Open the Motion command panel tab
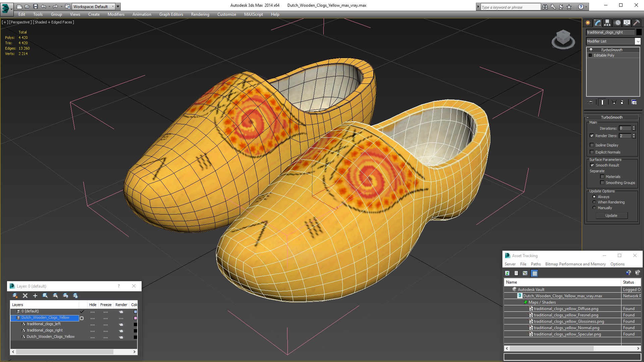The image size is (644, 362). coord(618,23)
